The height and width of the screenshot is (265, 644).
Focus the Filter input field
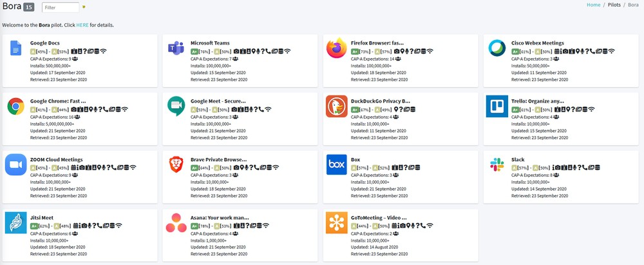61,7
